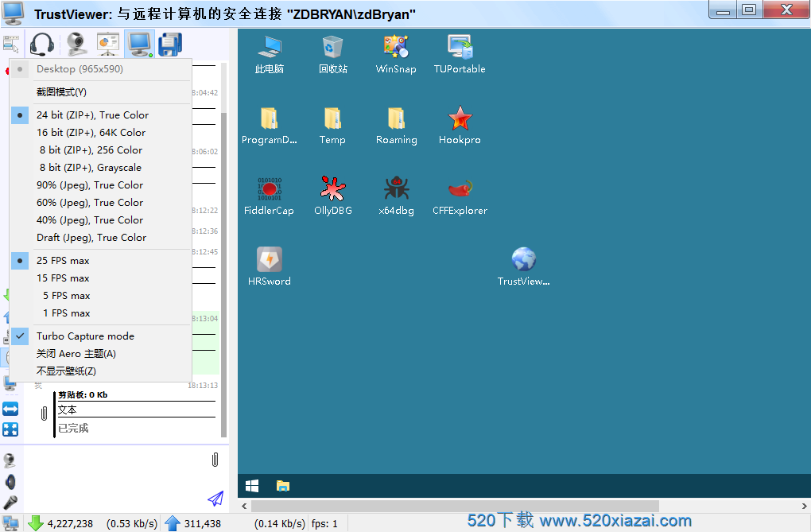Open the presentation board toolbar icon
Image resolution: width=811 pixels, height=532 pixels.
[x=107, y=44]
